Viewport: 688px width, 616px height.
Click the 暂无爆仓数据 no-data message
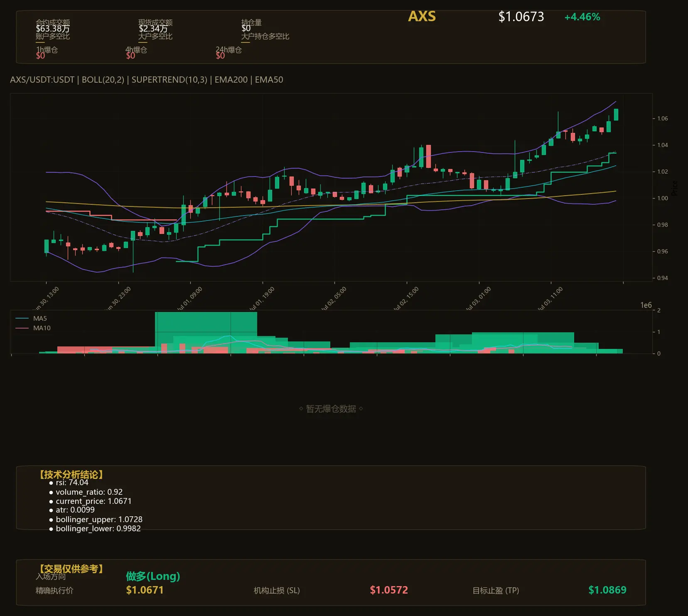click(x=331, y=409)
